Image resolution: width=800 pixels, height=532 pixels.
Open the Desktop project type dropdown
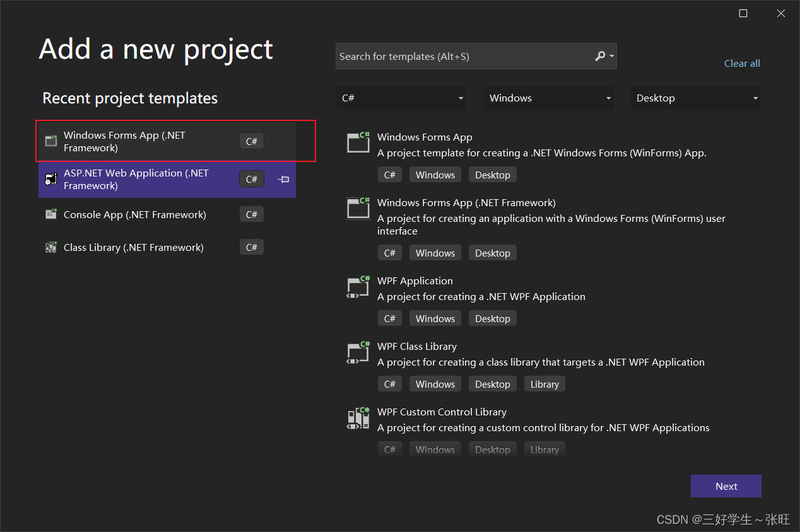pos(696,98)
